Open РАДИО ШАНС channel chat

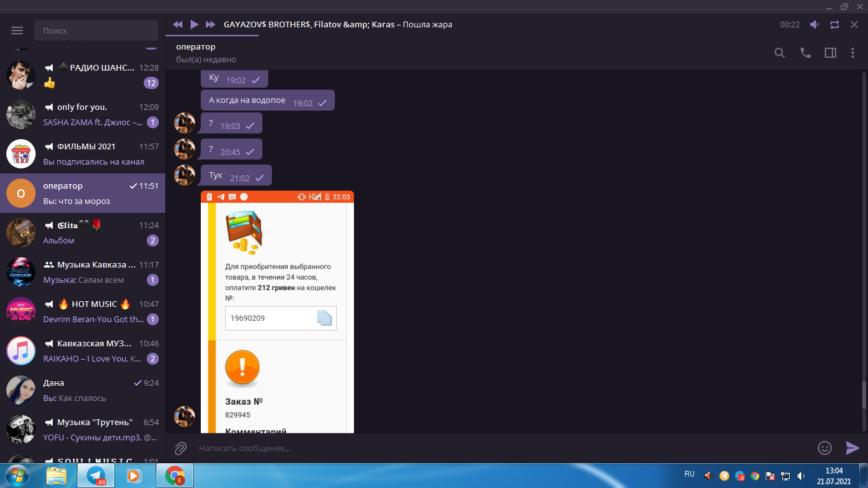(83, 75)
